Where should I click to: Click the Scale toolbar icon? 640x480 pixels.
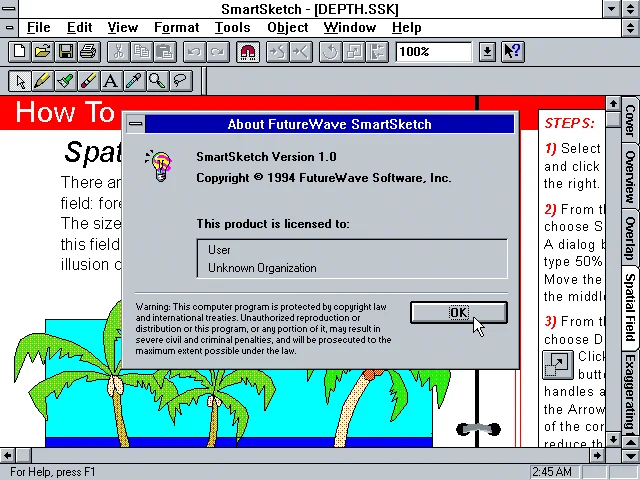tap(354, 52)
